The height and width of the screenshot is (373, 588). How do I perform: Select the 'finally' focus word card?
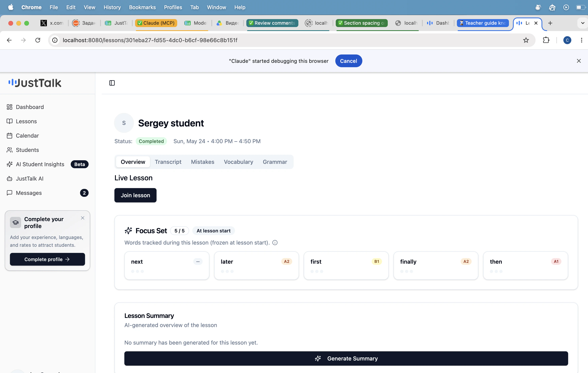[x=436, y=265]
